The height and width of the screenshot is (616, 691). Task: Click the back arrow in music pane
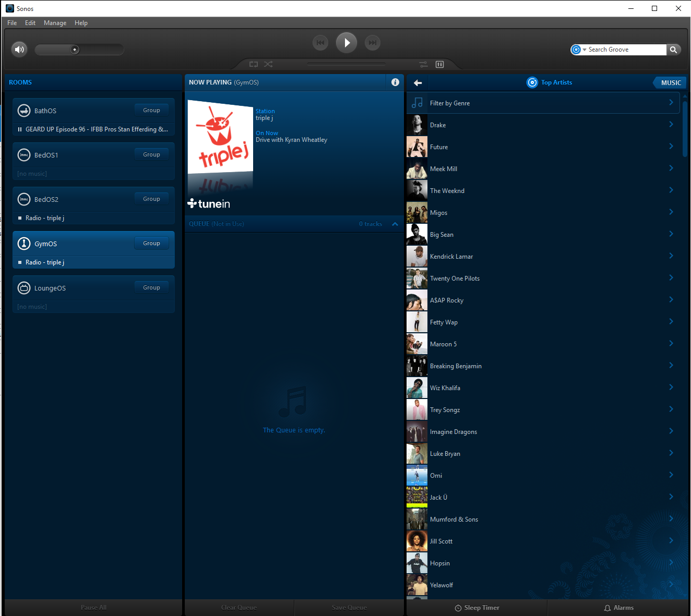418,82
